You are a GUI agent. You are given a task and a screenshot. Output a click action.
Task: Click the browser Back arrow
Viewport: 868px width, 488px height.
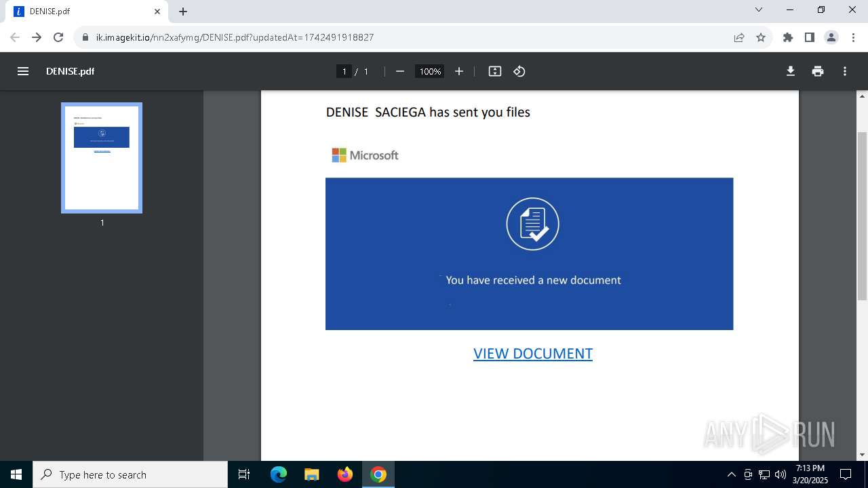tap(15, 37)
